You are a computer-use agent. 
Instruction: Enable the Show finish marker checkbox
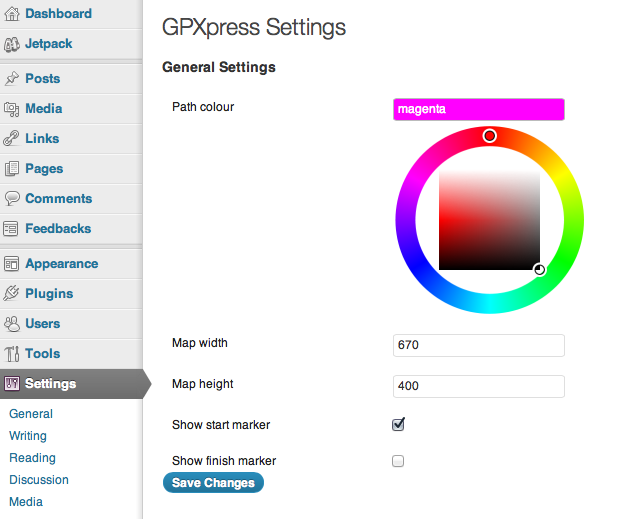pyautogui.click(x=398, y=461)
